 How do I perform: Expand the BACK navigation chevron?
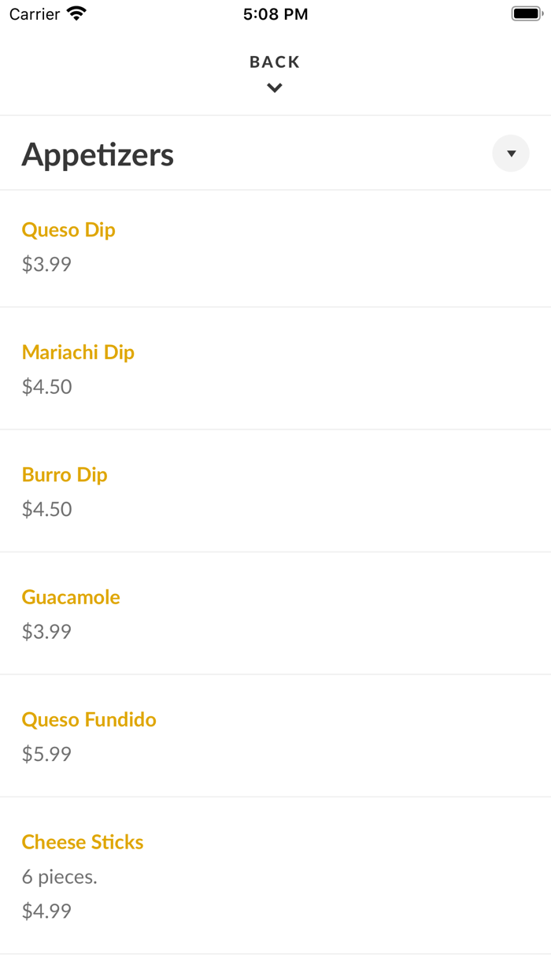(275, 87)
